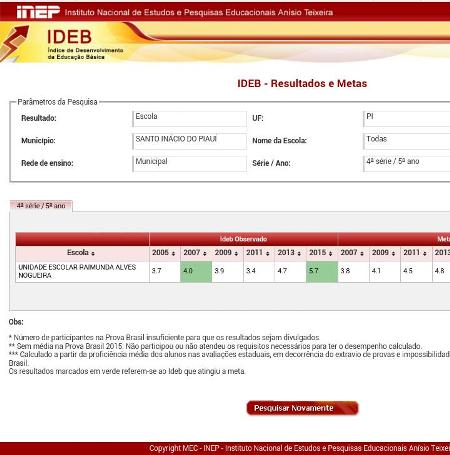Click the Nome da Escola field Todas

tap(406, 141)
